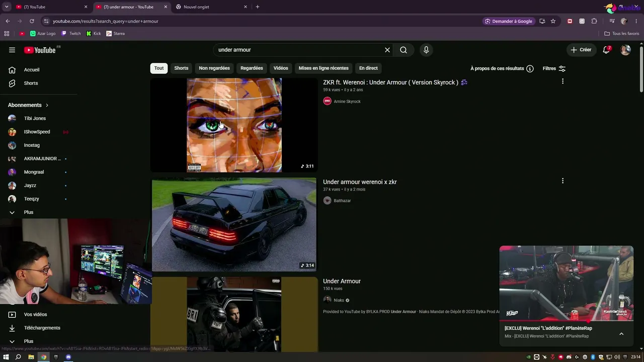The image size is (644, 362).
Task: Open the Chrome apps grid in bookmarks bar
Action: pyautogui.click(x=7, y=34)
